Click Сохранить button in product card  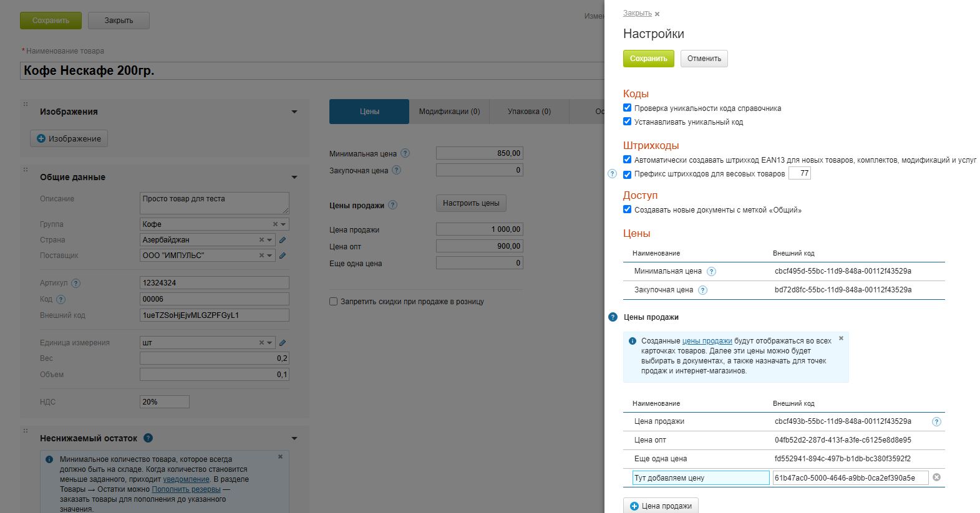point(51,21)
